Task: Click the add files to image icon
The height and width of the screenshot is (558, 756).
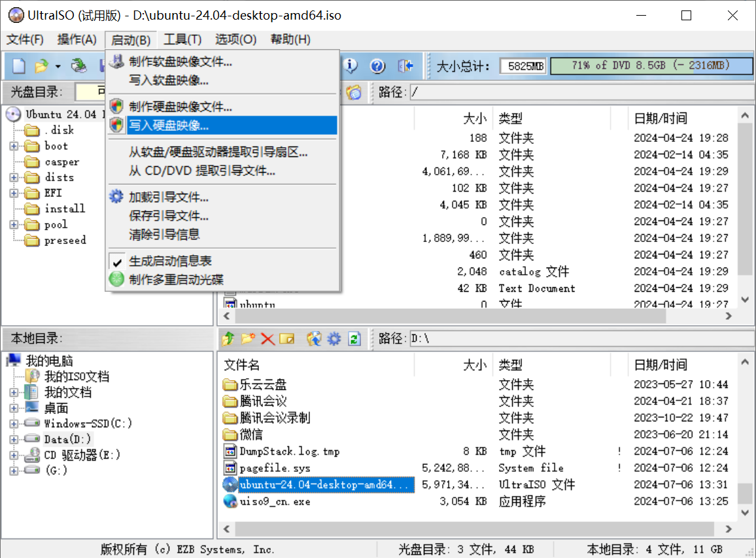Action: pyautogui.click(x=314, y=339)
